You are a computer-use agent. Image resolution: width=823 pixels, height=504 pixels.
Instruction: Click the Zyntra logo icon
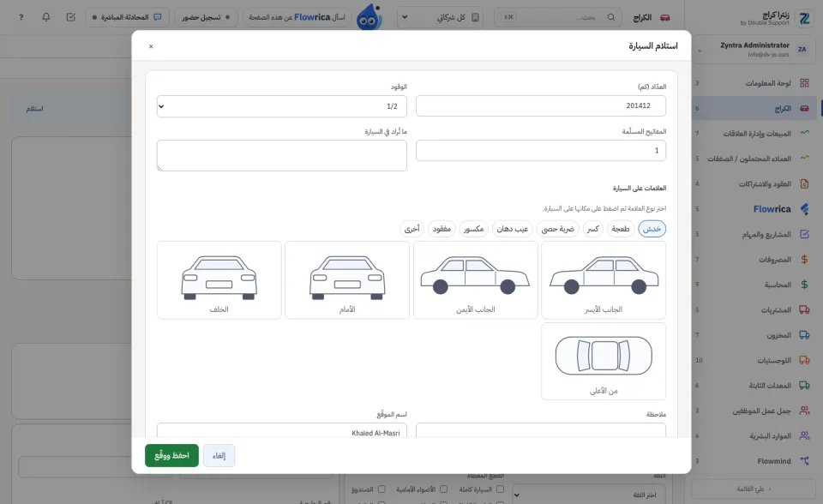(804, 18)
